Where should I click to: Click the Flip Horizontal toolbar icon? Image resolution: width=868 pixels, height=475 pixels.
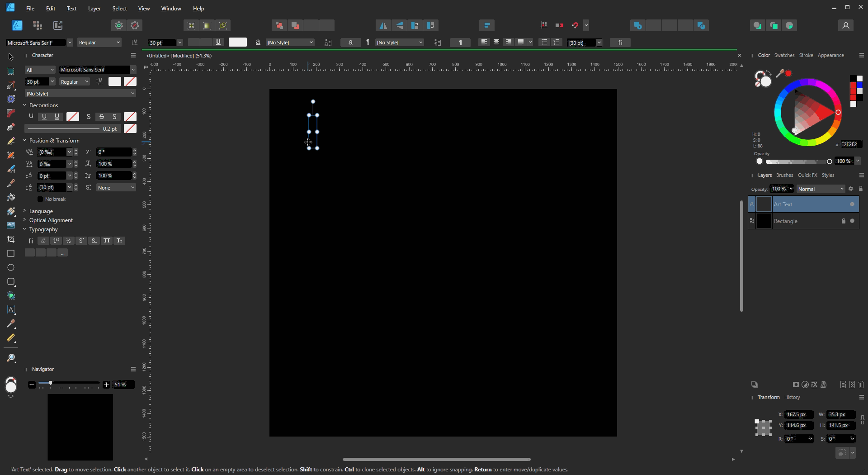click(383, 26)
